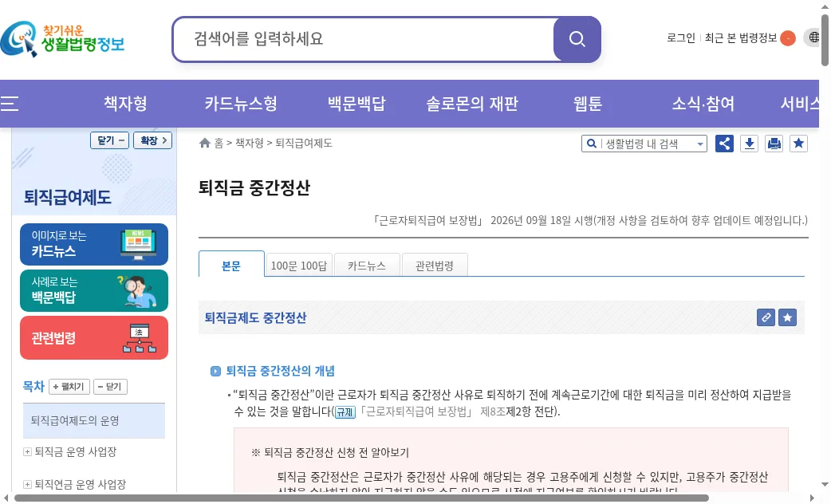The height and width of the screenshot is (504, 831).
Task: Click the home icon in breadcrumb
Action: click(205, 143)
